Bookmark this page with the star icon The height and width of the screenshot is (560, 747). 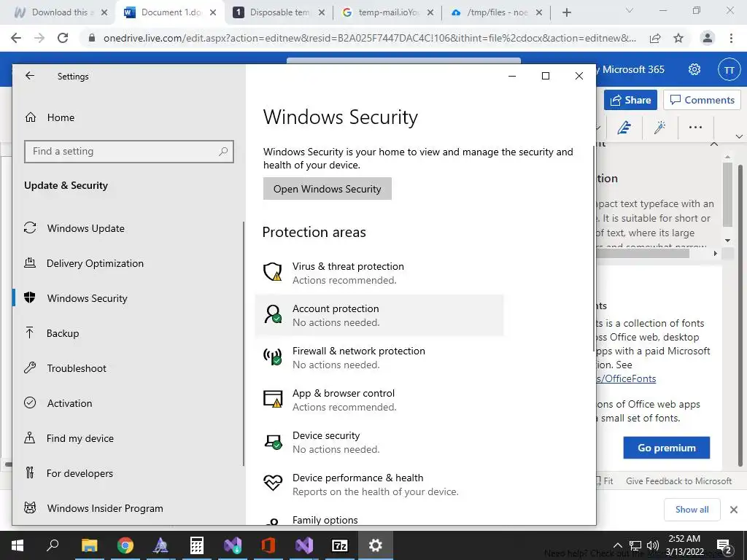[x=678, y=38]
